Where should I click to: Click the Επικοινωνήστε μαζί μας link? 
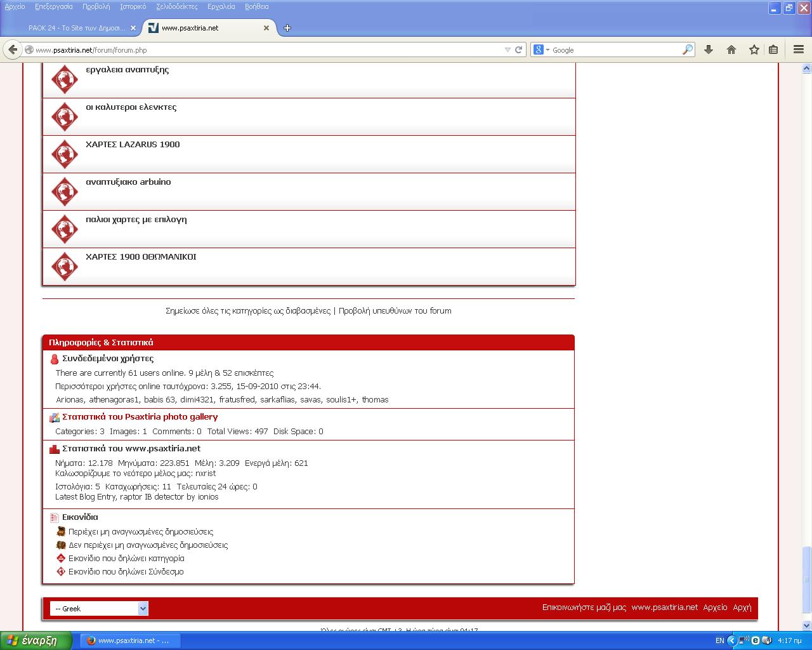point(584,607)
